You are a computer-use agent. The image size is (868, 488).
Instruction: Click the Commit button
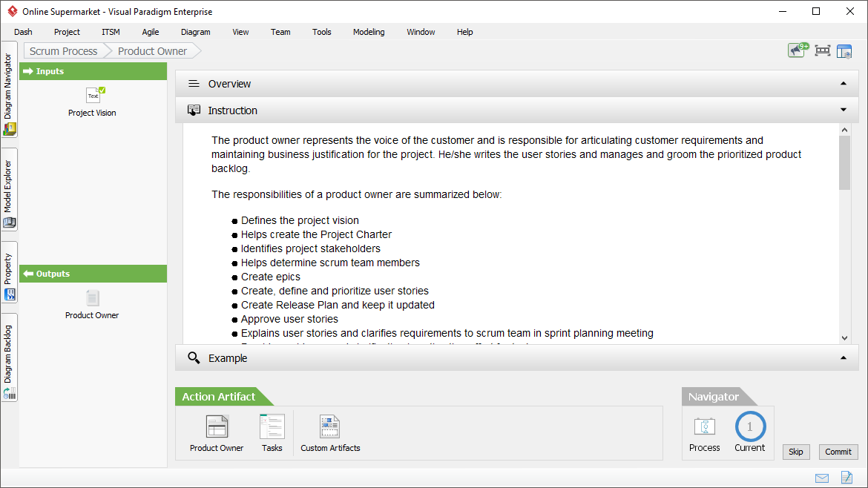pos(838,452)
